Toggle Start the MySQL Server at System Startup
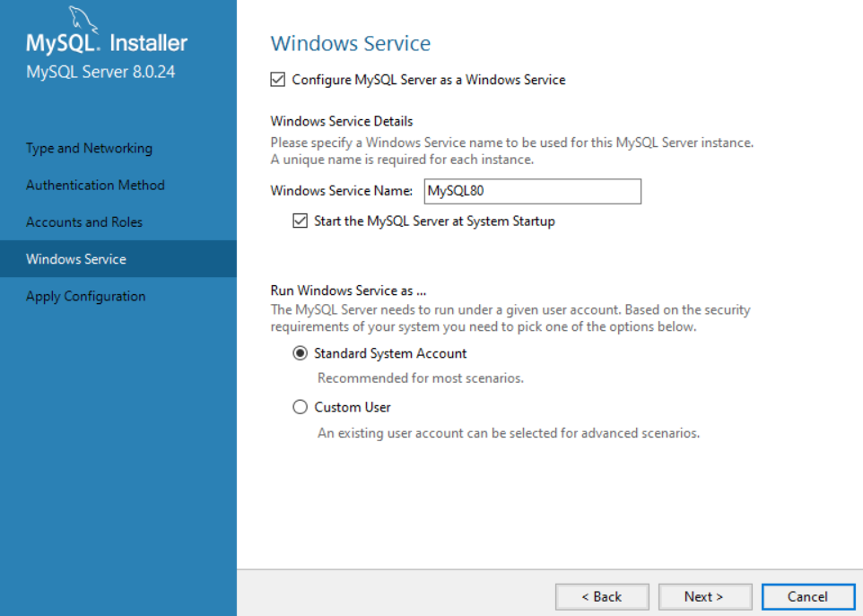The height and width of the screenshot is (616, 863). pyautogui.click(x=300, y=221)
